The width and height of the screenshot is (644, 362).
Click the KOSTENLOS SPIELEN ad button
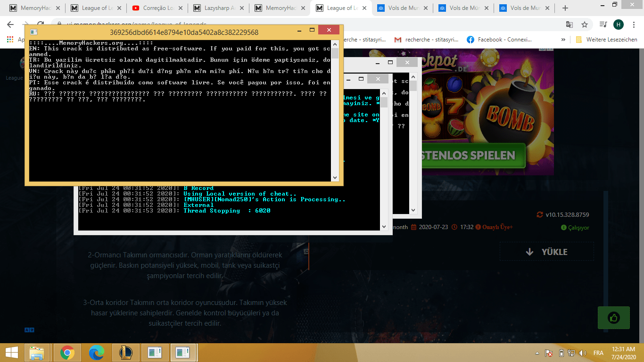click(x=471, y=155)
